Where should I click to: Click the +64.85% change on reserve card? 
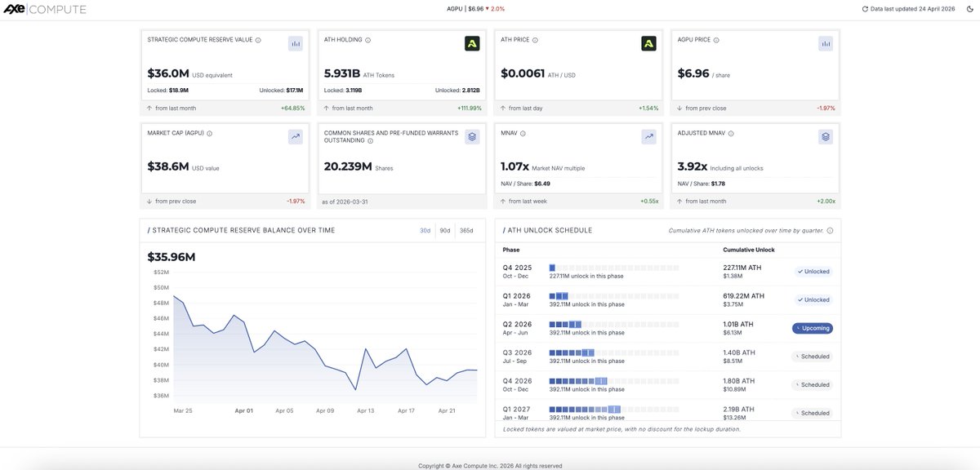[x=292, y=108]
